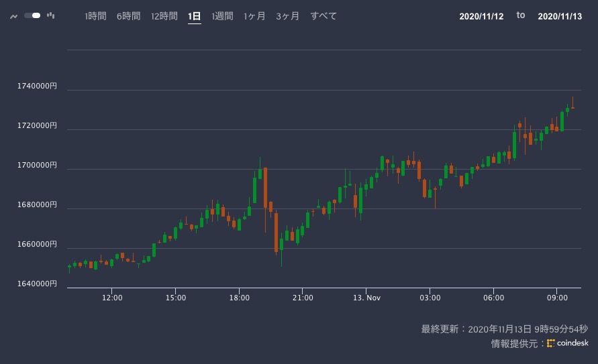The image size is (598, 364).
Task: Switch to the 12時間 range
Action: [164, 16]
